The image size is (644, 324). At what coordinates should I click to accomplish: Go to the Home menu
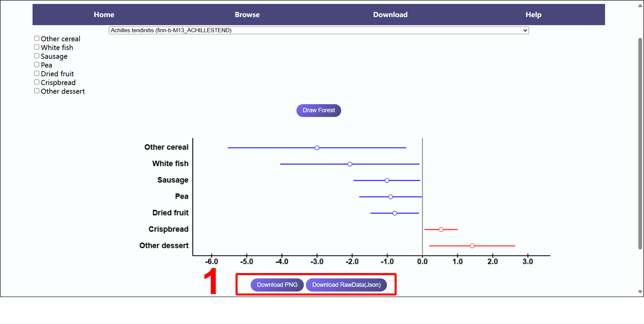[x=104, y=15]
